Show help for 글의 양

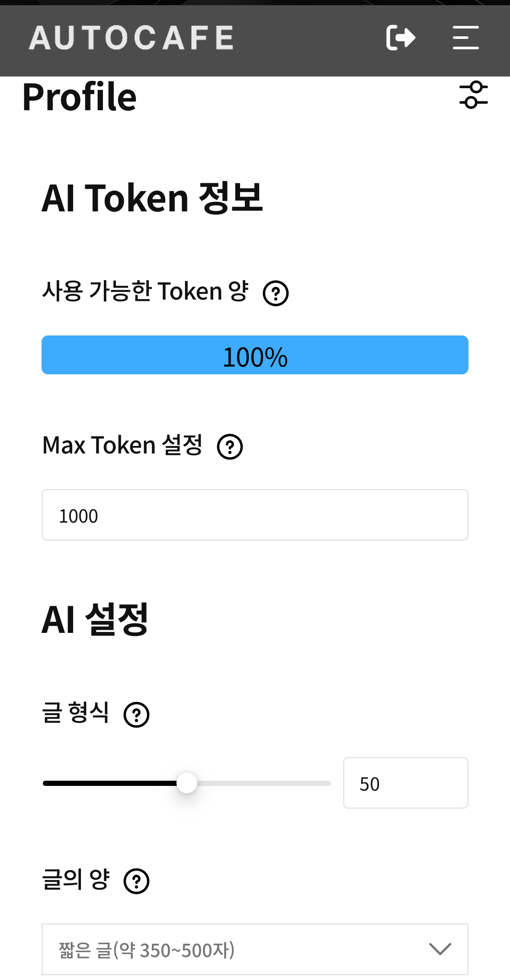coord(137,881)
